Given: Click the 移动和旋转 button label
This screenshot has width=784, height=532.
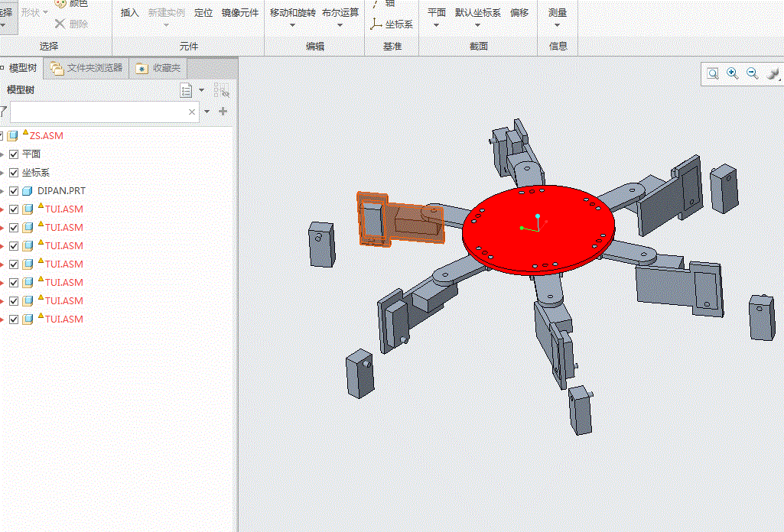Looking at the screenshot, I should (x=292, y=12).
